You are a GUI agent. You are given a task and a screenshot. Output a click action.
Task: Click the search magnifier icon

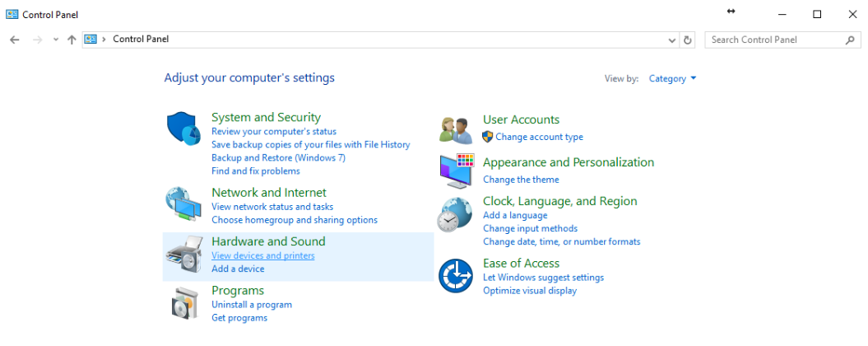pos(850,40)
